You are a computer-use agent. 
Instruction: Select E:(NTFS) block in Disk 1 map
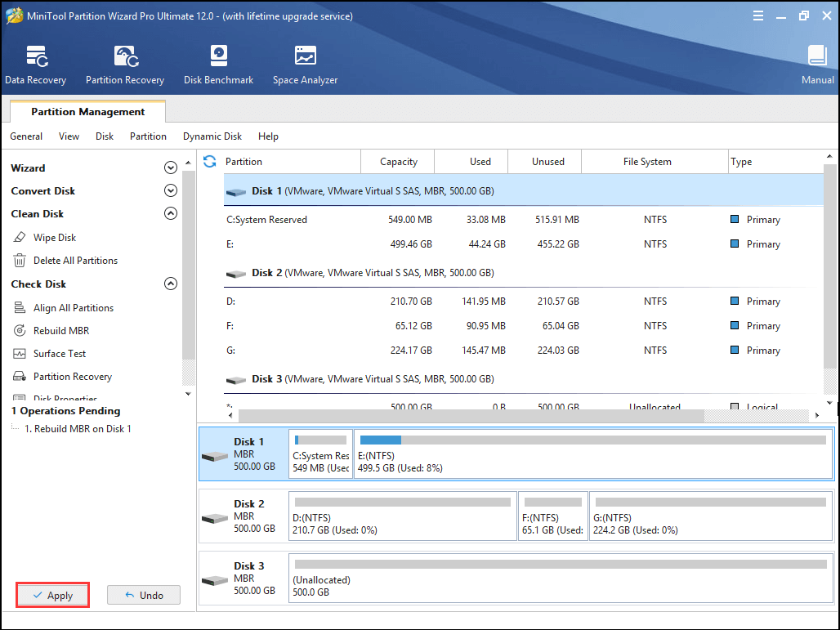coord(593,454)
